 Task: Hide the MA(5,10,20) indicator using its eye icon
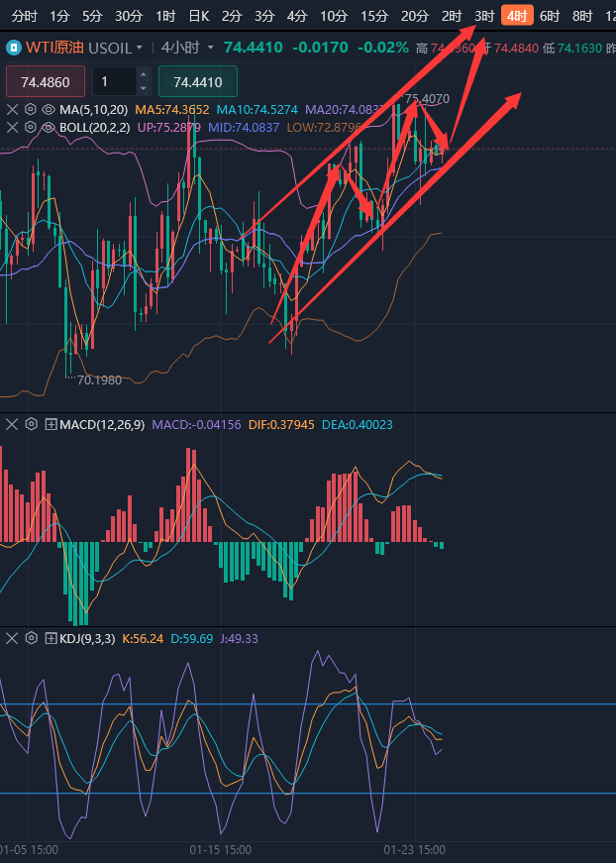pos(49,110)
